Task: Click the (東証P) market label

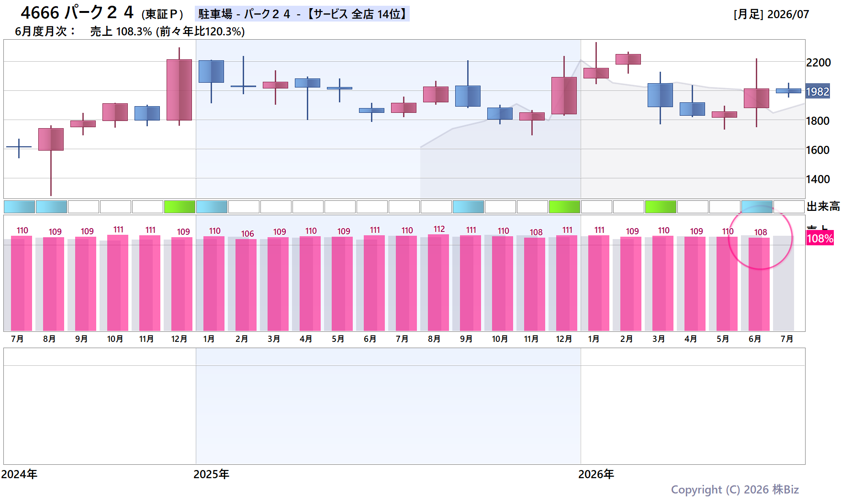Action: [x=162, y=14]
